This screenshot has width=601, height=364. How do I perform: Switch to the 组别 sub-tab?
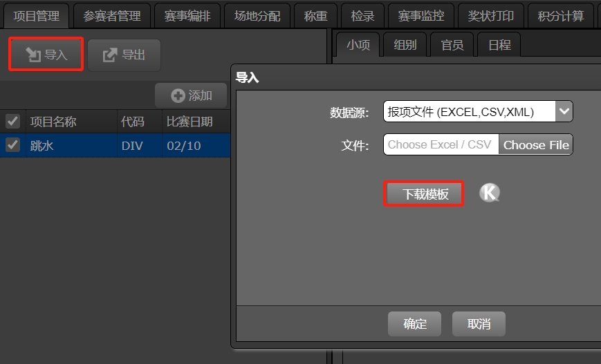click(405, 45)
